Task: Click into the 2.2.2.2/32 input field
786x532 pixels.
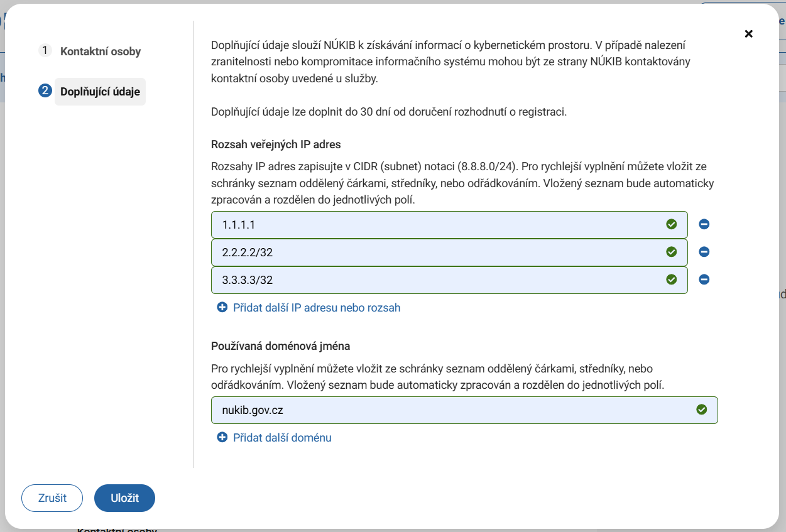Action: point(434,252)
